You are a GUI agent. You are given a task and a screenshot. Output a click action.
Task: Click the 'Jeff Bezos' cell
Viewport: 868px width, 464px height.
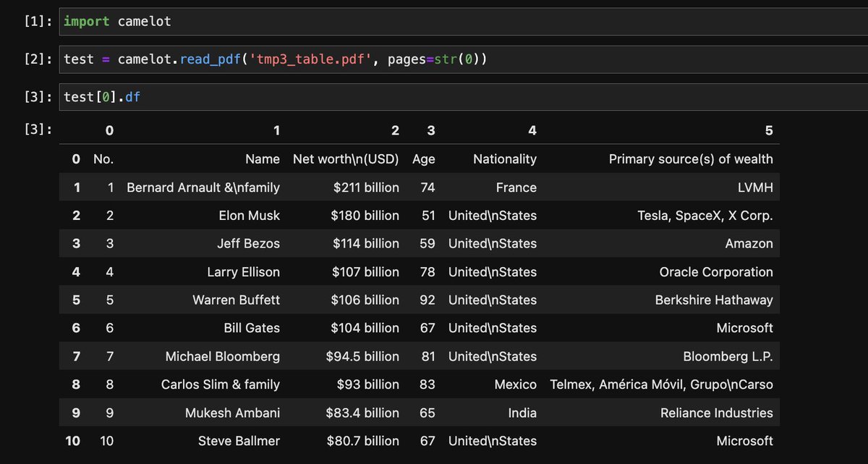click(x=249, y=244)
